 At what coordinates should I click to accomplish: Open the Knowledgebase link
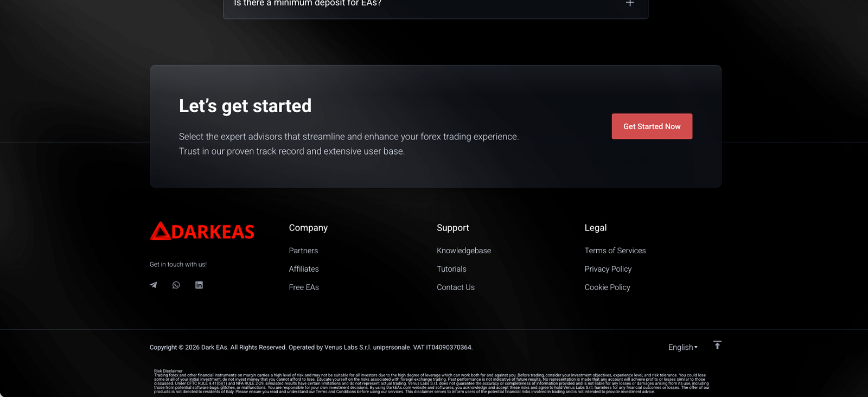(x=464, y=251)
